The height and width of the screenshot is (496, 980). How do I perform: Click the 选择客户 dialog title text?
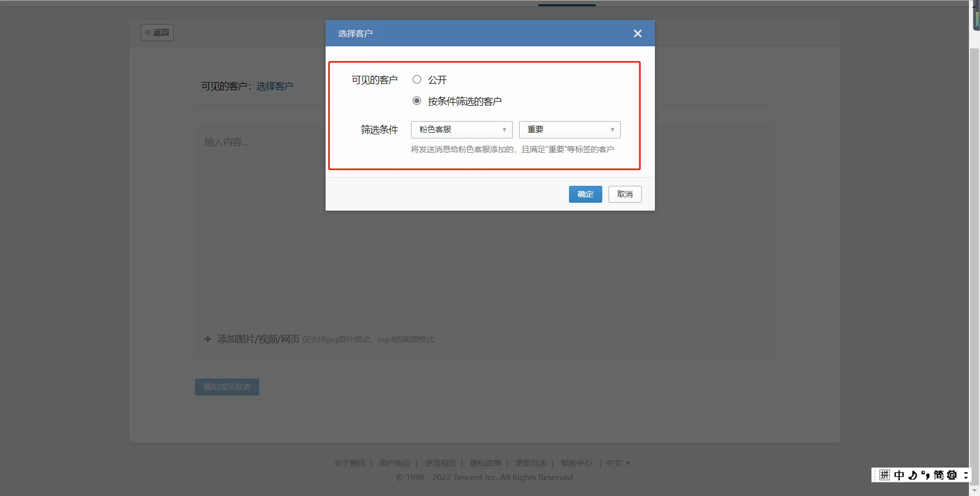pyautogui.click(x=355, y=33)
